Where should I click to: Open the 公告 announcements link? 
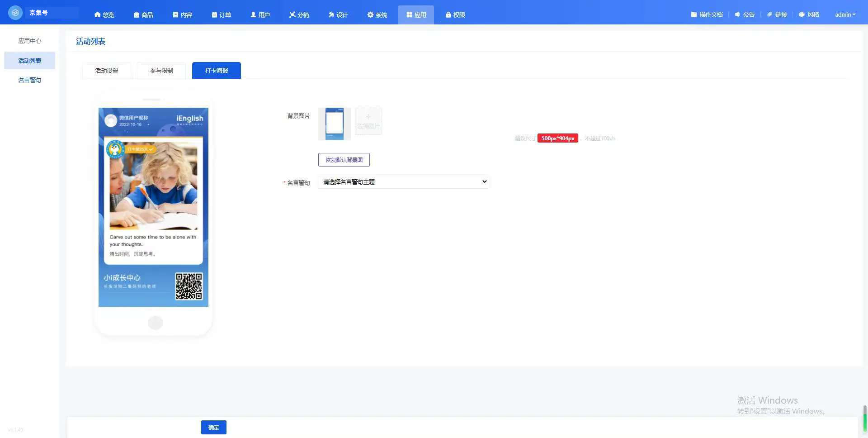point(745,14)
